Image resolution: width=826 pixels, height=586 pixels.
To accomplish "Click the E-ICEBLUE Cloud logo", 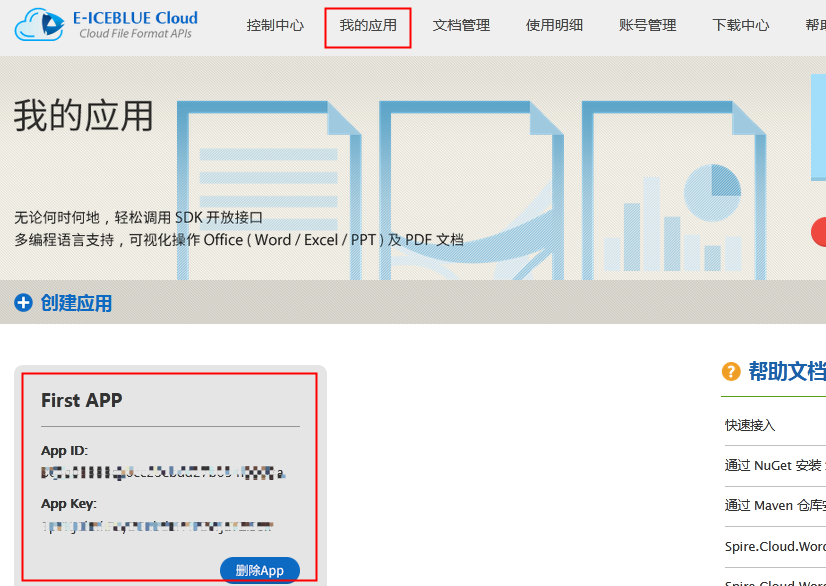I will click(106, 25).
